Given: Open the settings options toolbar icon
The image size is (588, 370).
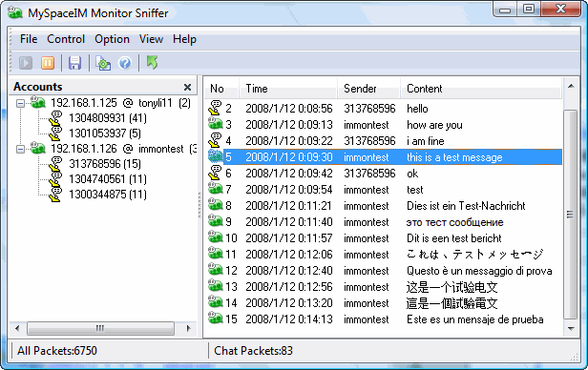Looking at the screenshot, I should coord(103,63).
